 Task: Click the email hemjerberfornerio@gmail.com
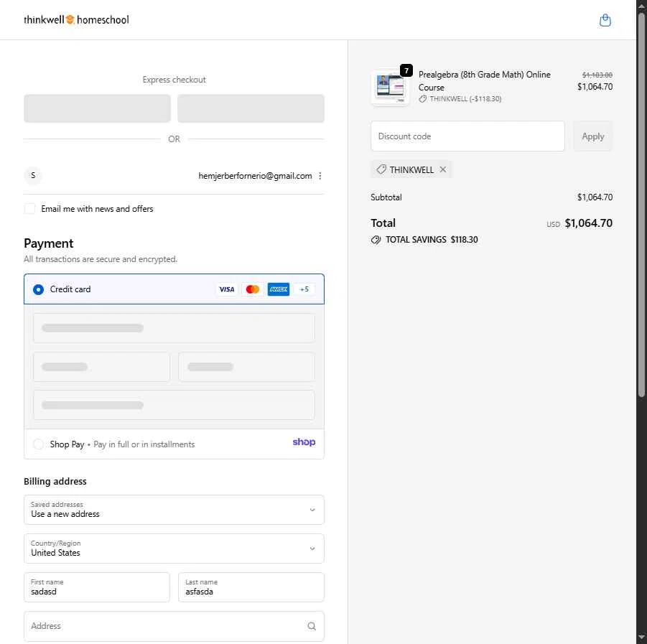[x=255, y=176]
